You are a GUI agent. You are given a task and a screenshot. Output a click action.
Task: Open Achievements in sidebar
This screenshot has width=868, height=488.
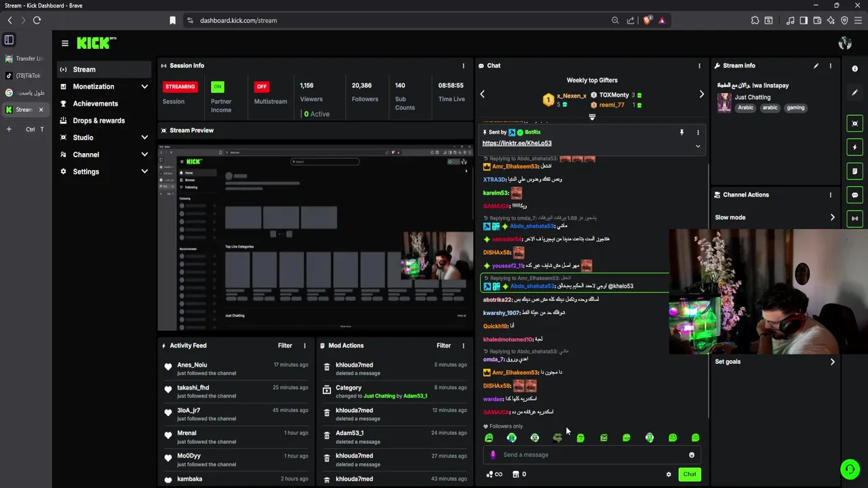tap(104, 104)
